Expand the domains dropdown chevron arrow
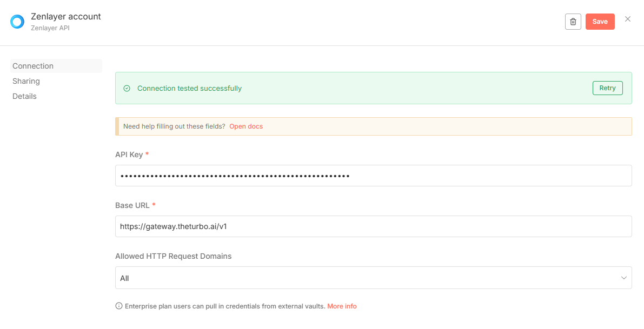The image size is (644, 329). coord(623,278)
